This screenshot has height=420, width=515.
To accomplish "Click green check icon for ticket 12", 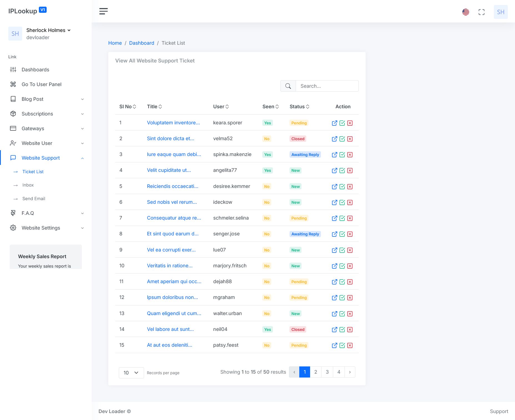I will [342, 298].
